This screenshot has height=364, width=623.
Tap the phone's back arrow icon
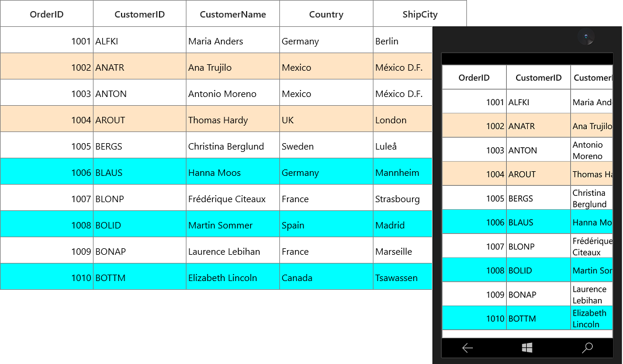coord(468,348)
